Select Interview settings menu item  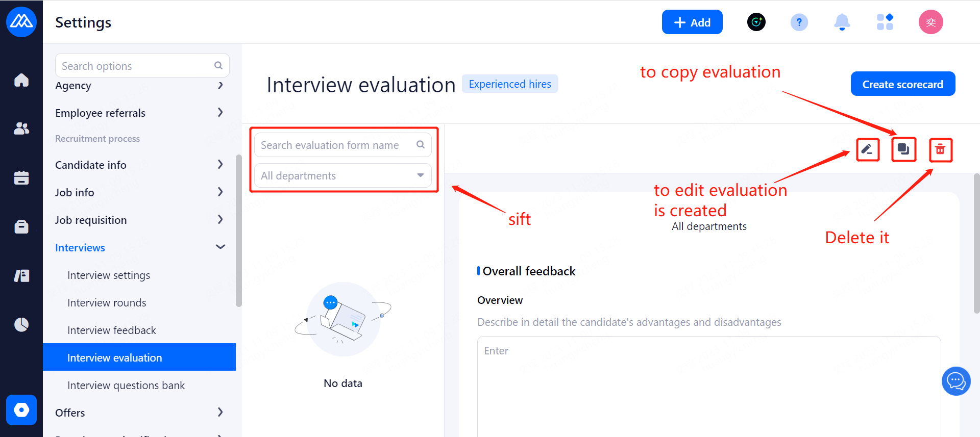coord(109,275)
